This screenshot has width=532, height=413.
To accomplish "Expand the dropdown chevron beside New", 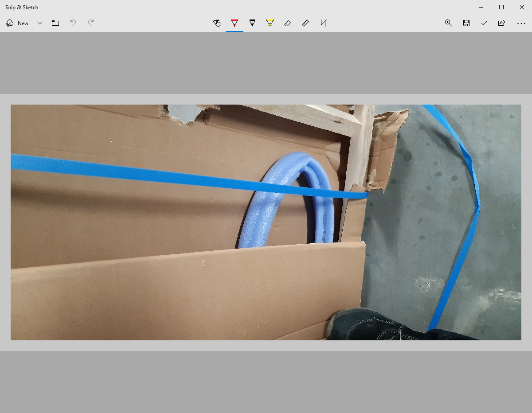I will [x=40, y=23].
